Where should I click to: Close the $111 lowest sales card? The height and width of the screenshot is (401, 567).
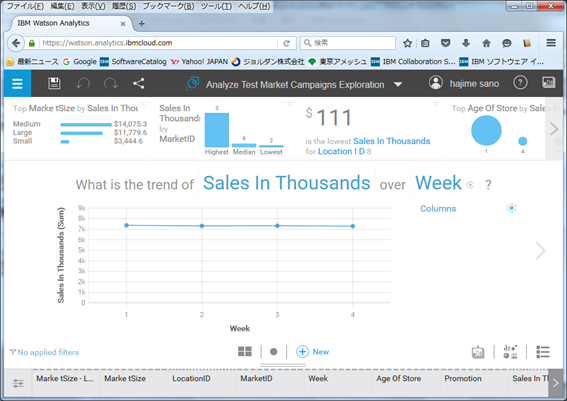pyautogui.click(x=435, y=104)
